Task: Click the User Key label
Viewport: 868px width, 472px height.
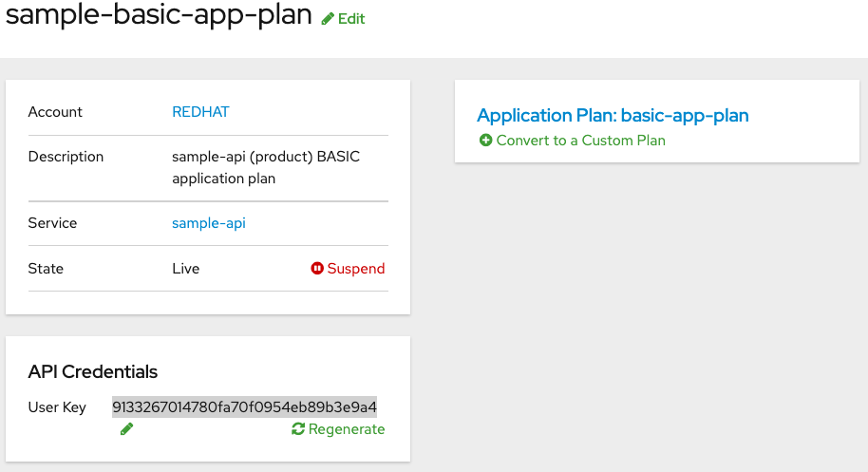Action: [57, 407]
